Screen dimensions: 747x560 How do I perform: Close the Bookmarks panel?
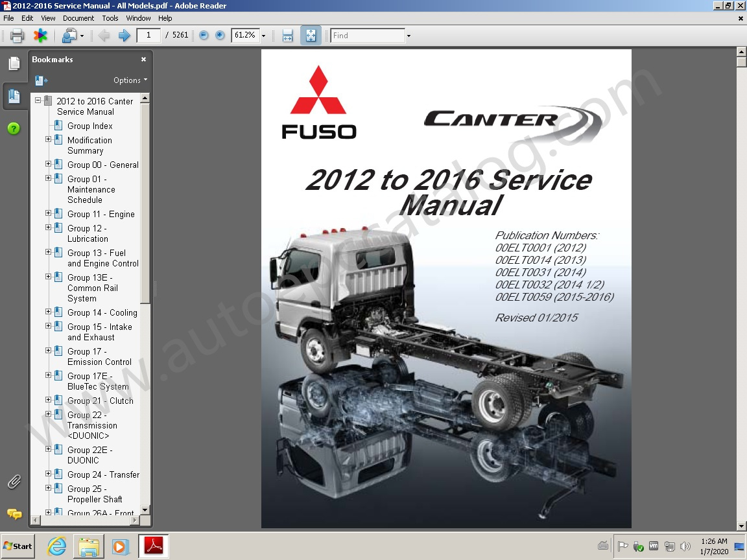143,60
